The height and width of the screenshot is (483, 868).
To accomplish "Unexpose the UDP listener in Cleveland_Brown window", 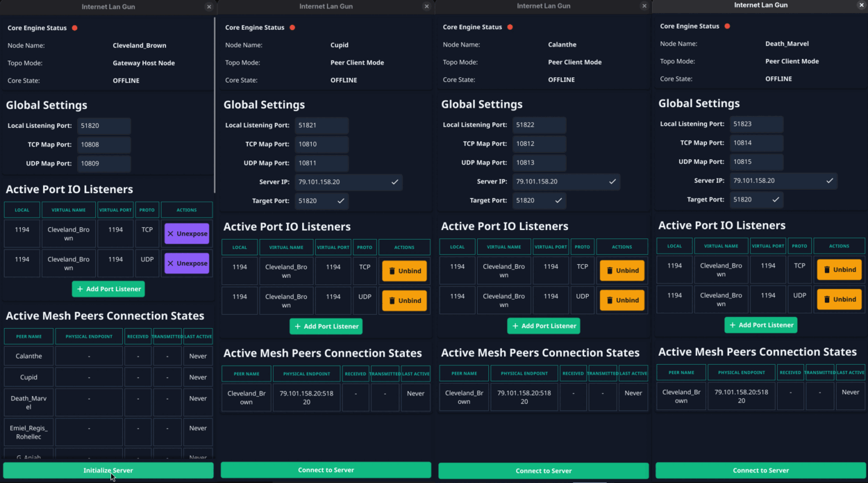I will (187, 263).
